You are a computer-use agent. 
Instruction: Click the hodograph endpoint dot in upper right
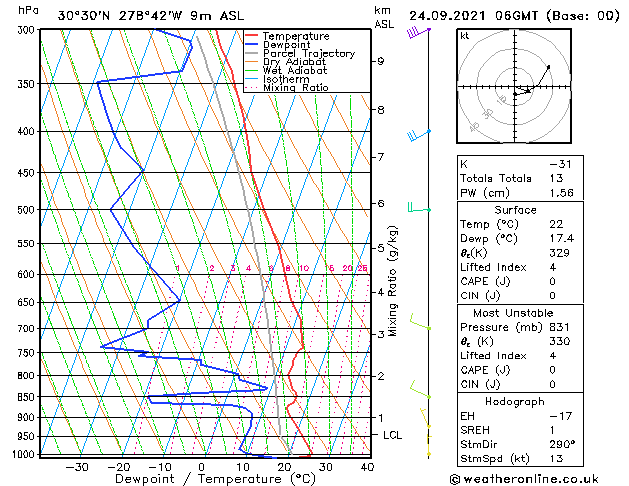coord(549,67)
